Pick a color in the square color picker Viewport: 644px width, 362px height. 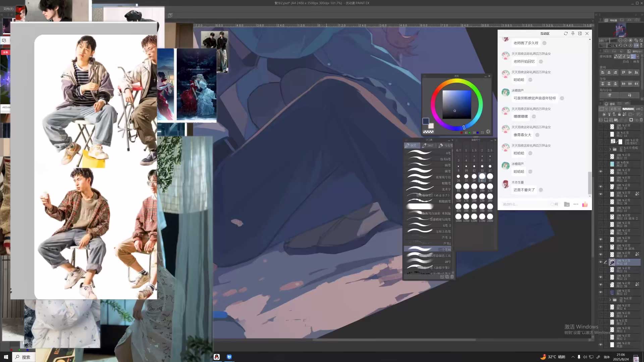pyautogui.click(x=457, y=104)
